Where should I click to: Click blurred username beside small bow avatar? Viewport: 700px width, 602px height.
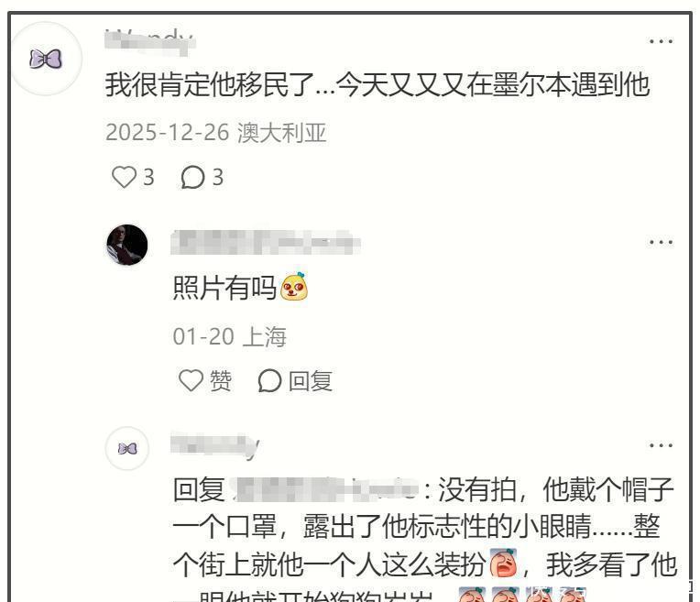point(214,445)
